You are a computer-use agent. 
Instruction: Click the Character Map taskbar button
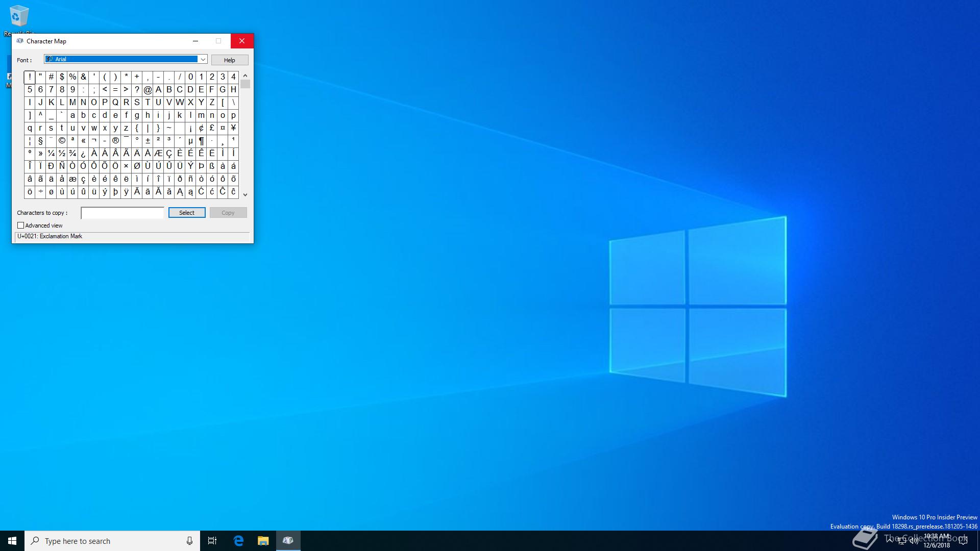click(x=288, y=541)
